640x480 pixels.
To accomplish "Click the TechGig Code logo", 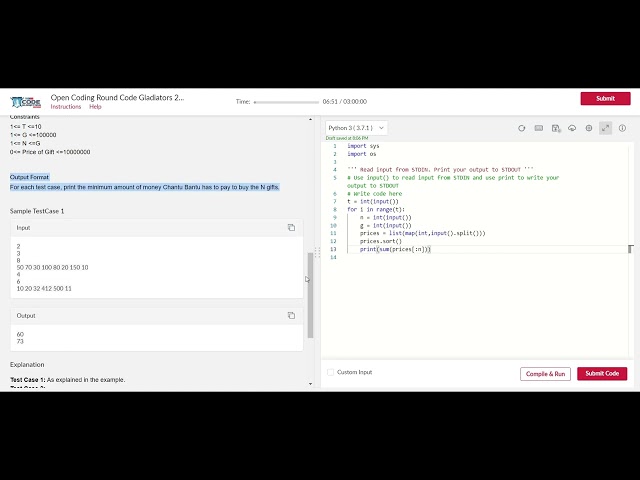I will tap(26, 102).
